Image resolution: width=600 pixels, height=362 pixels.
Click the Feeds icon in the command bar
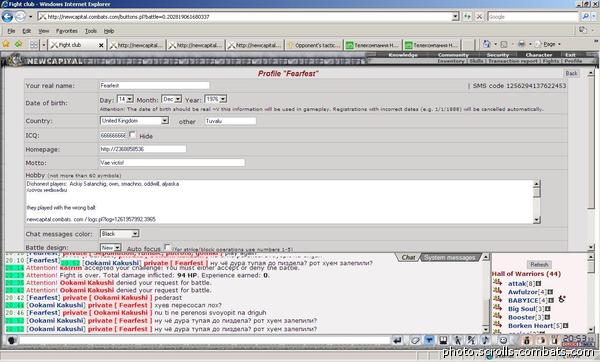pyautogui.click(x=504, y=44)
